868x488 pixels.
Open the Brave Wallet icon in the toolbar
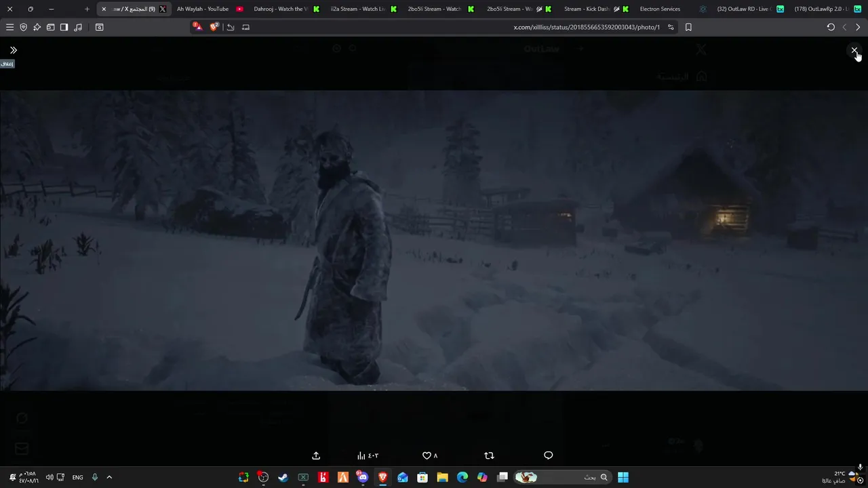(50, 27)
